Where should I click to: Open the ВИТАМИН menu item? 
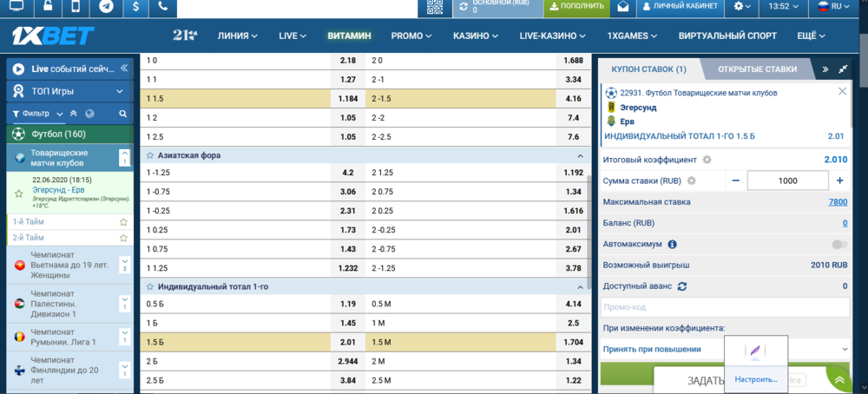point(349,36)
